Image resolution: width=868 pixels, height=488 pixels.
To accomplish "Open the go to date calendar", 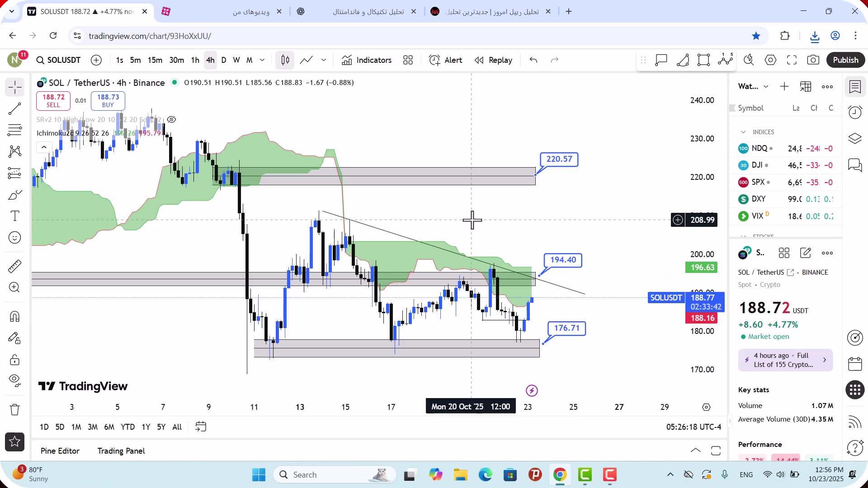I will tap(201, 427).
